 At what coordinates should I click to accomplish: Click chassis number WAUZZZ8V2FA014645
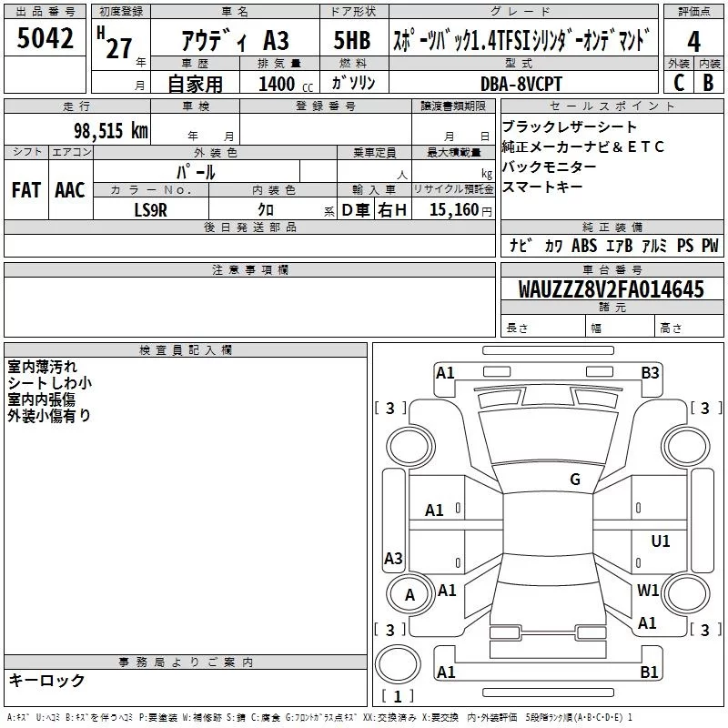pos(611,289)
